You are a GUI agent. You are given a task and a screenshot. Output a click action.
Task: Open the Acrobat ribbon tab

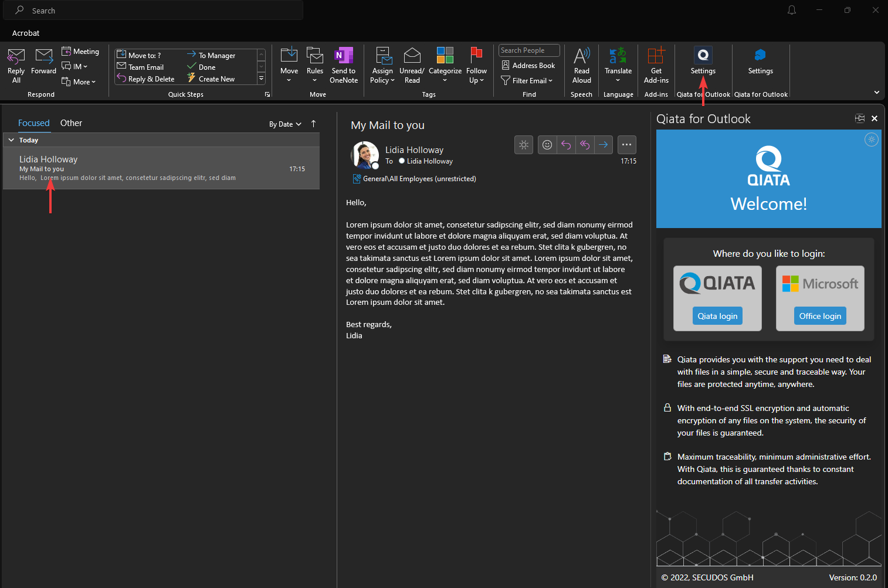pyautogui.click(x=26, y=33)
